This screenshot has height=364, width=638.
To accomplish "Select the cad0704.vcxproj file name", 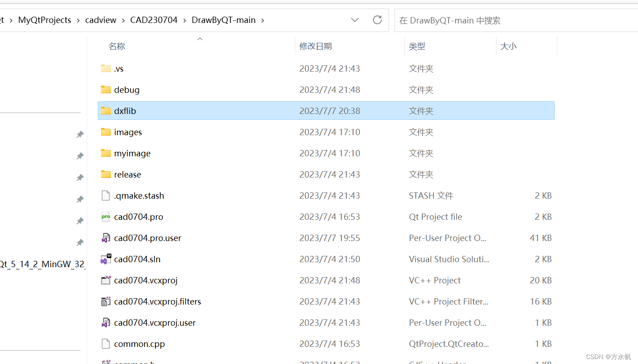I will [x=146, y=280].
